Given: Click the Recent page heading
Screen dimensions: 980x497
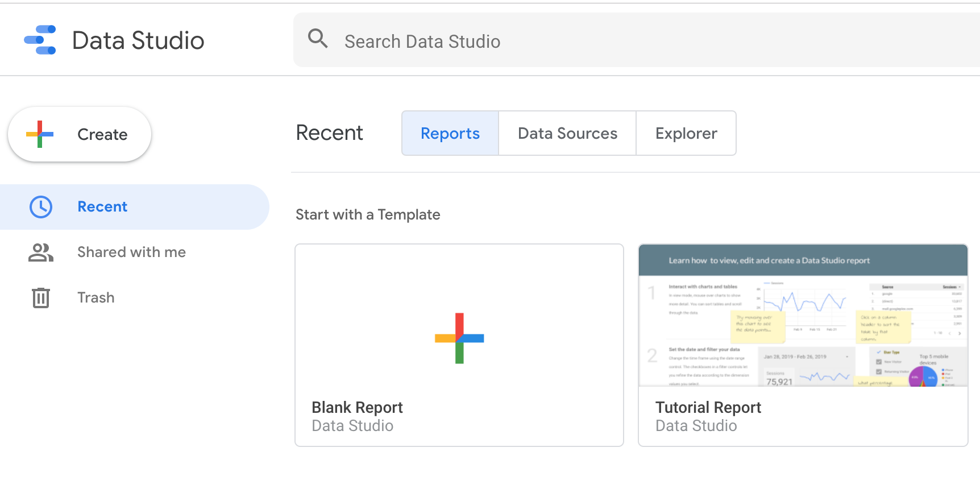Looking at the screenshot, I should pyautogui.click(x=329, y=133).
